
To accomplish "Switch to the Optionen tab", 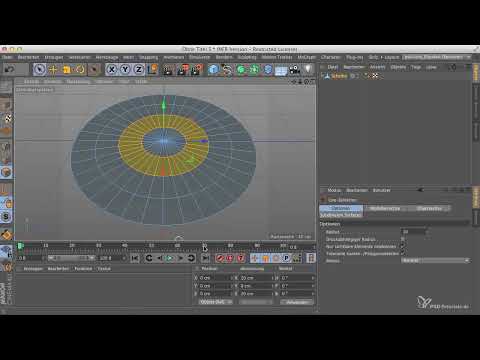I will pos(341,208).
